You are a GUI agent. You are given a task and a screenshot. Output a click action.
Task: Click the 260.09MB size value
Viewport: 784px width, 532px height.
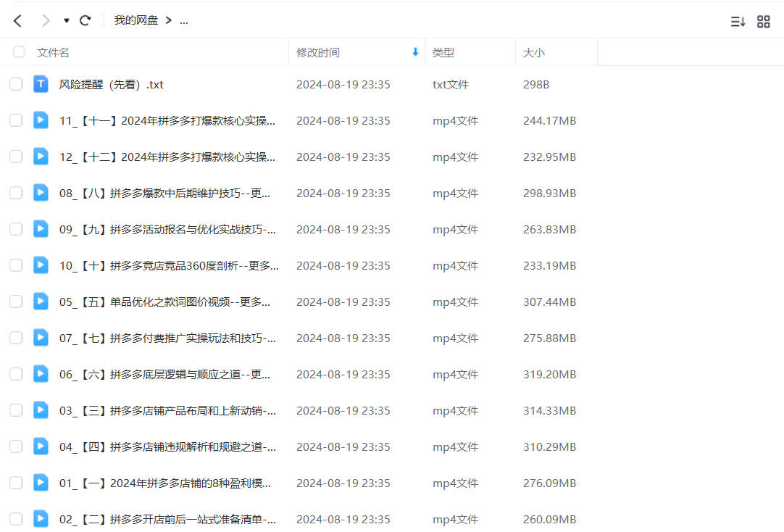pos(549,520)
